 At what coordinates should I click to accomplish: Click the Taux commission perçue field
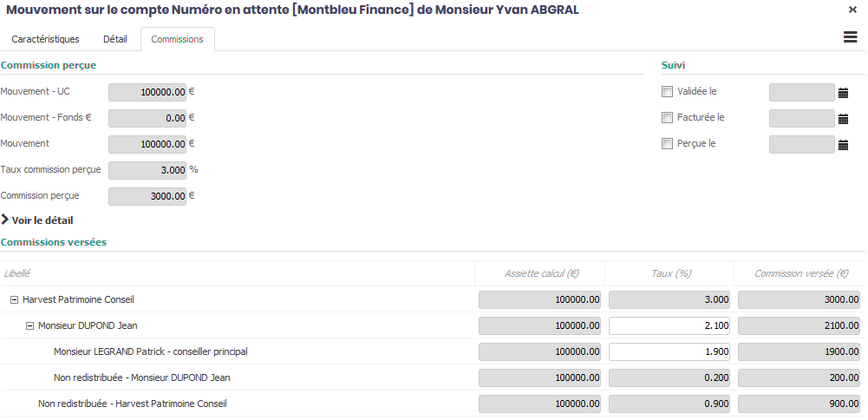coord(147,170)
